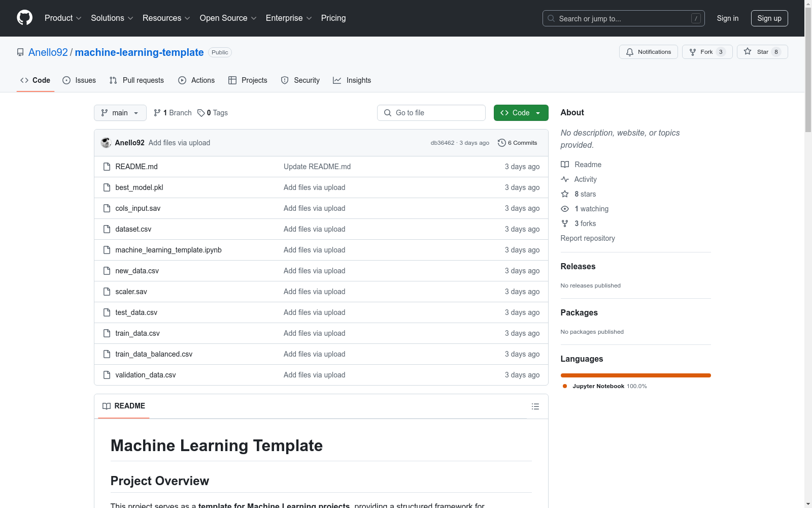Open the train_data_balanced.csv file
Screen dimensions: 812x508
click(154, 354)
